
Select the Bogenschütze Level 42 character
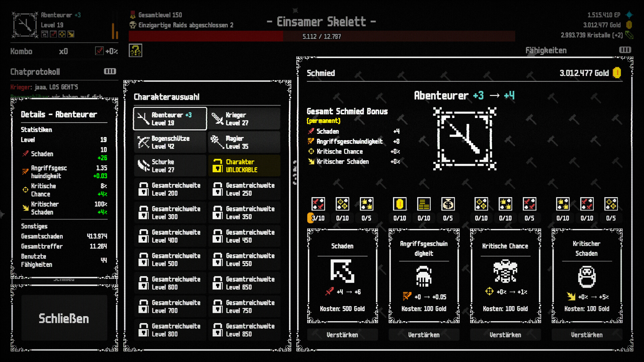pos(170,142)
